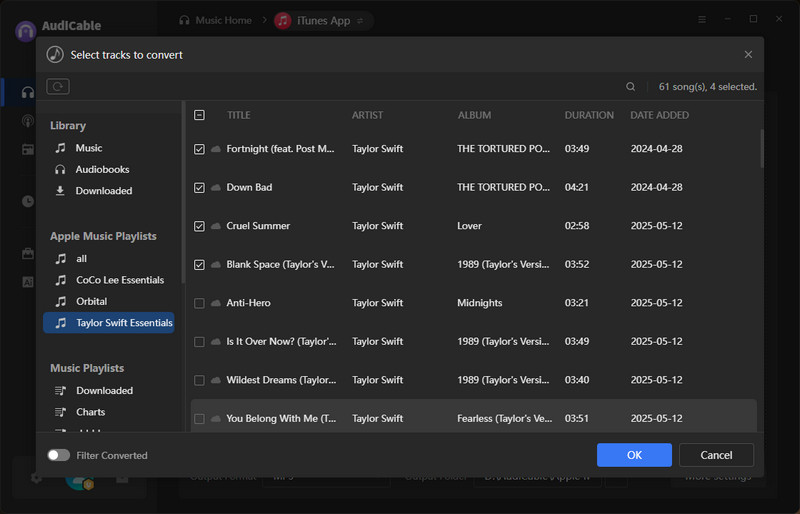Sort by the DATE ADDED column header
Image resolution: width=800 pixels, height=514 pixels.
pos(659,115)
